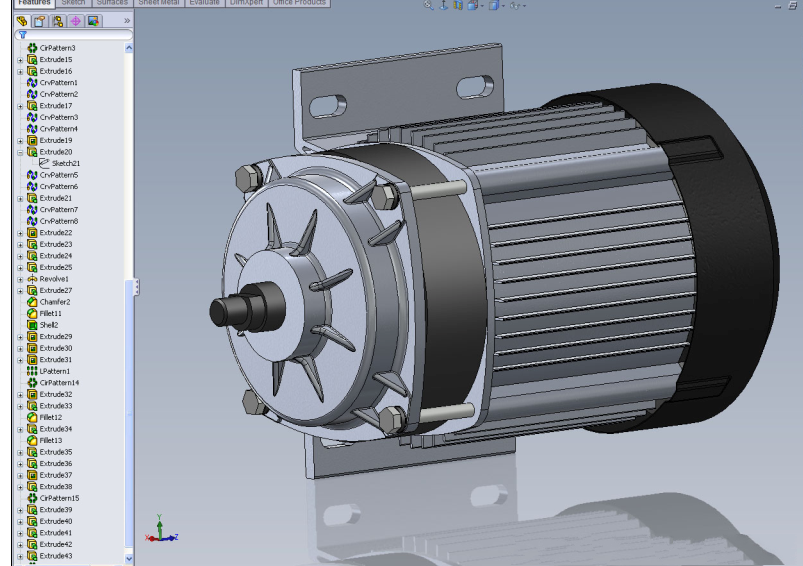The width and height of the screenshot is (803, 566).
Task: Switch to the Sheet Metal tab
Action: [x=159, y=3]
